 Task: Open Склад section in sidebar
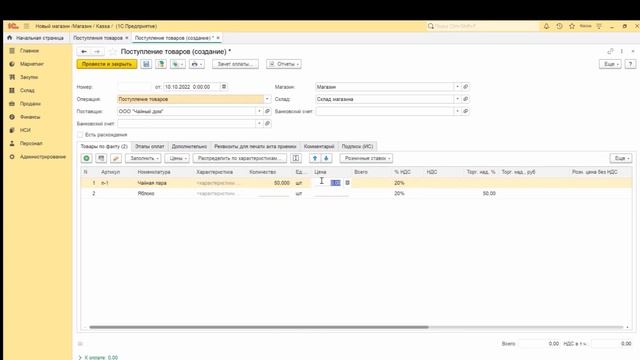coord(27,90)
